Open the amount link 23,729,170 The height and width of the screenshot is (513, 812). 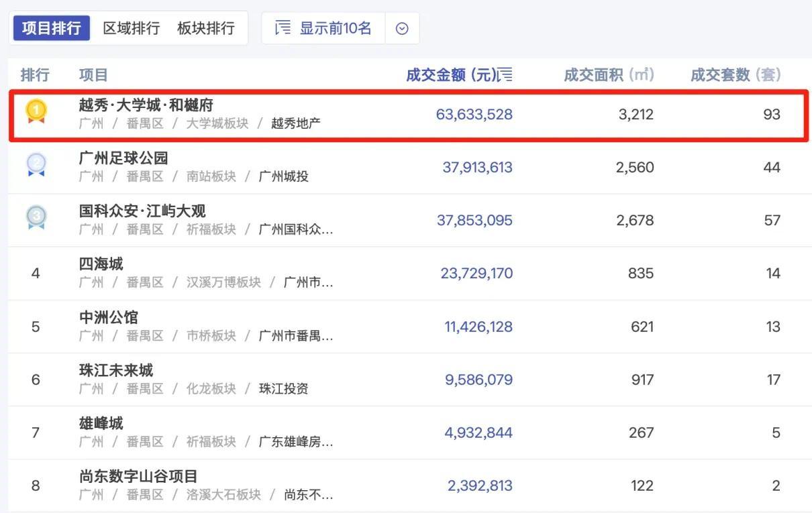(x=476, y=272)
